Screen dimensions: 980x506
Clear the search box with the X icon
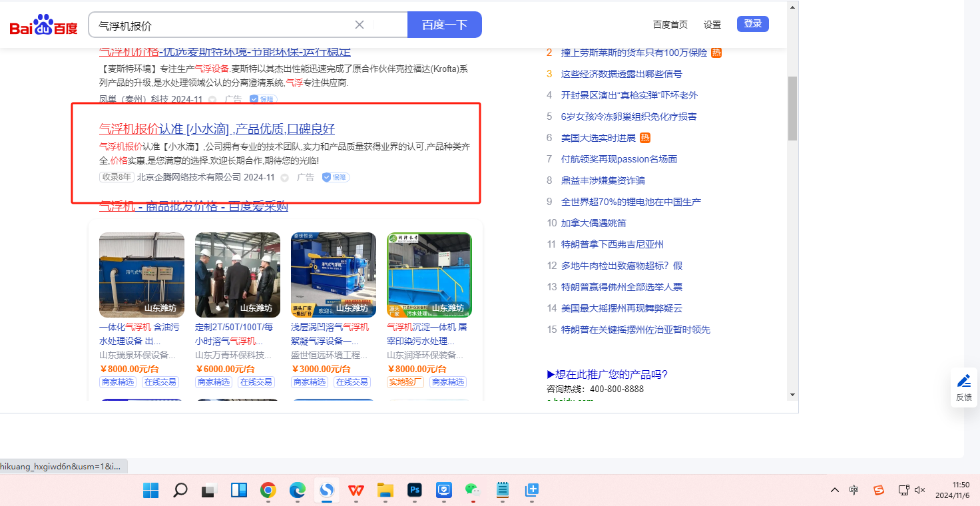(x=360, y=25)
